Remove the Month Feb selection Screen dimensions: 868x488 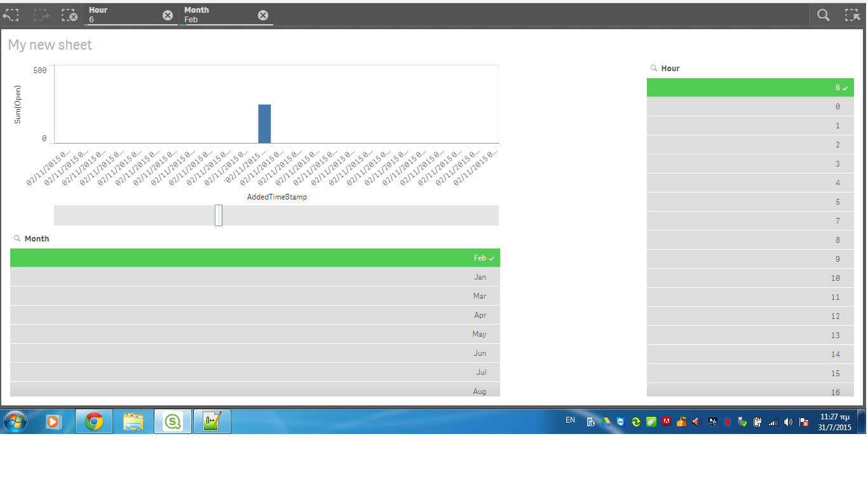(x=263, y=15)
